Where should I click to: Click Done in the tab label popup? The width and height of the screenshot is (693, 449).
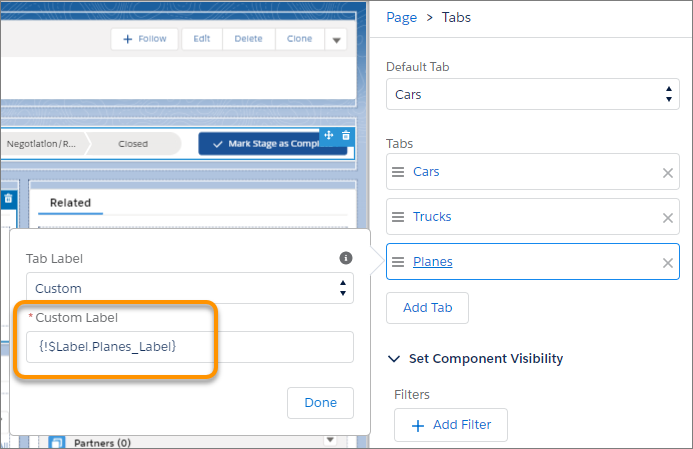320,403
